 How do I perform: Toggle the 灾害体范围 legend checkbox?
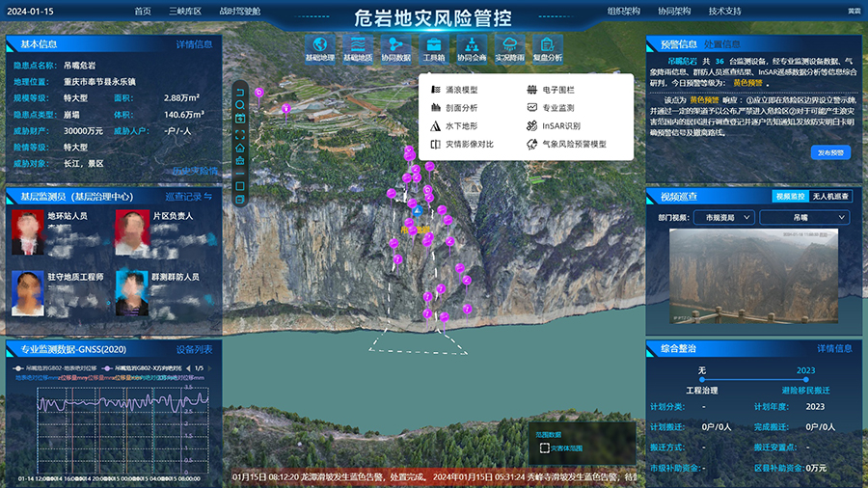coord(544,447)
